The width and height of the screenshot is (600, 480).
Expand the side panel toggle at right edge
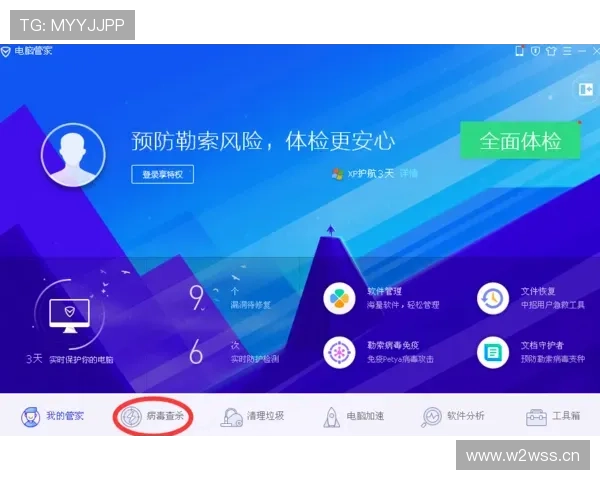(585, 89)
